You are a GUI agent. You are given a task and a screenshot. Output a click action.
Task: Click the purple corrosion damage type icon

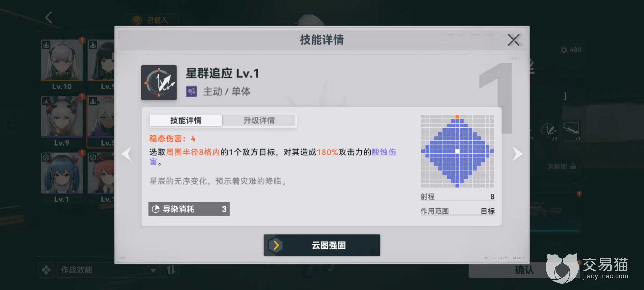(192, 92)
